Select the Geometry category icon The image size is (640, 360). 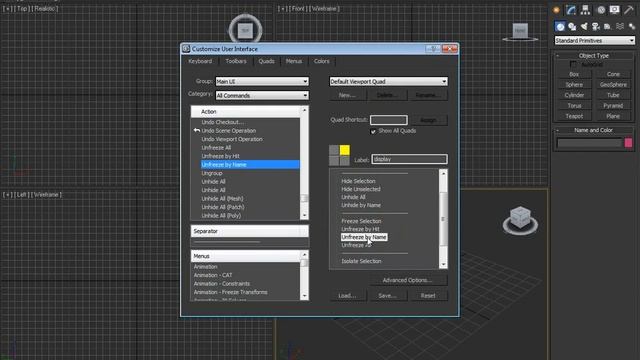click(560, 27)
